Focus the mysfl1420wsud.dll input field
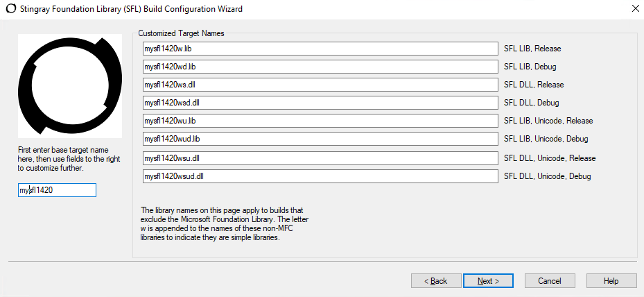644x297 pixels. pos(320,176)
